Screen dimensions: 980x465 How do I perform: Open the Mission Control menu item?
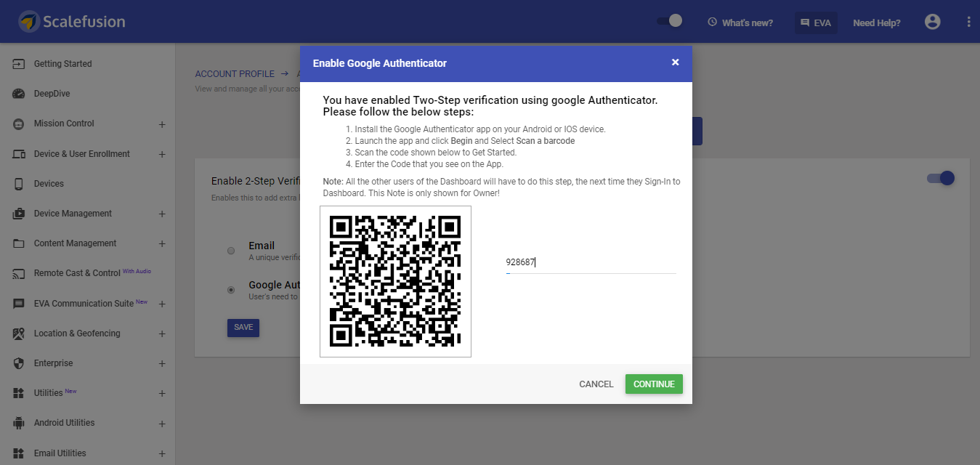[x=64, y=124]
